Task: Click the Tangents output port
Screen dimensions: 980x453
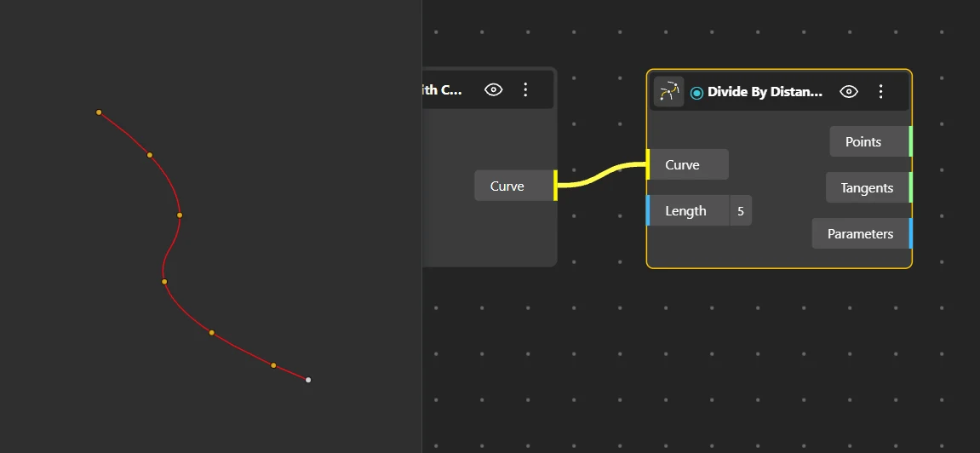Action: click(x=868, y=188)
